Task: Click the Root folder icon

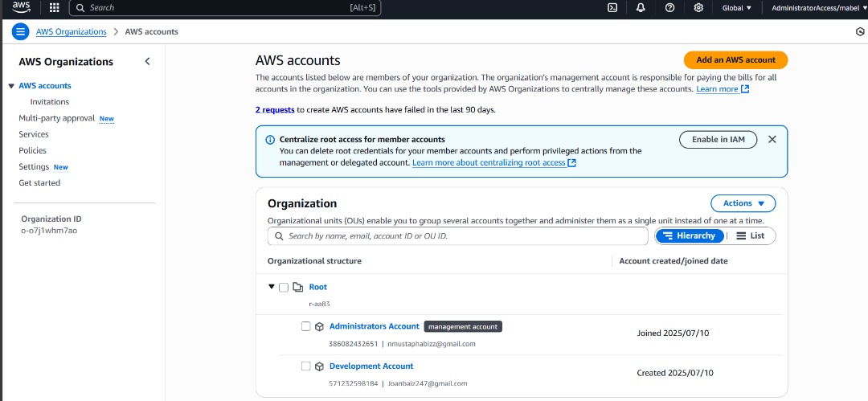Action: 298,287
